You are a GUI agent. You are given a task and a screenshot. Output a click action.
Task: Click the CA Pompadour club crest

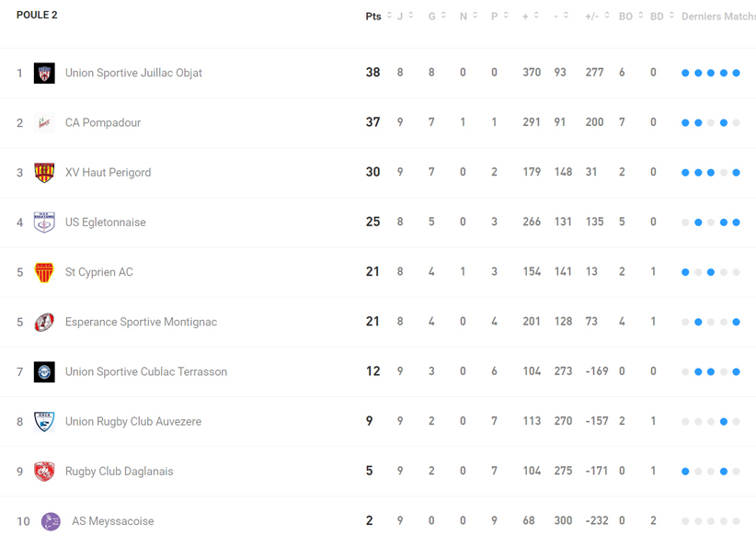coord(44,122)
